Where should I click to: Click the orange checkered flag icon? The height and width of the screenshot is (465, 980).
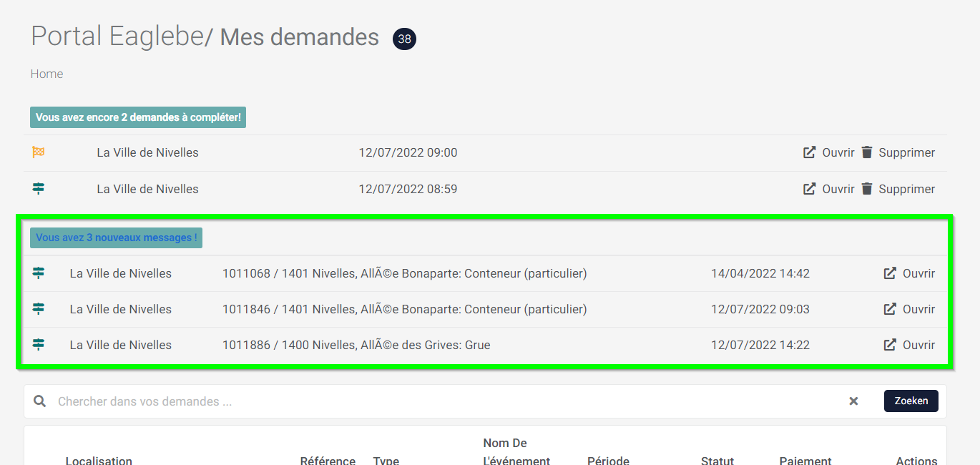tap(39, 152)
